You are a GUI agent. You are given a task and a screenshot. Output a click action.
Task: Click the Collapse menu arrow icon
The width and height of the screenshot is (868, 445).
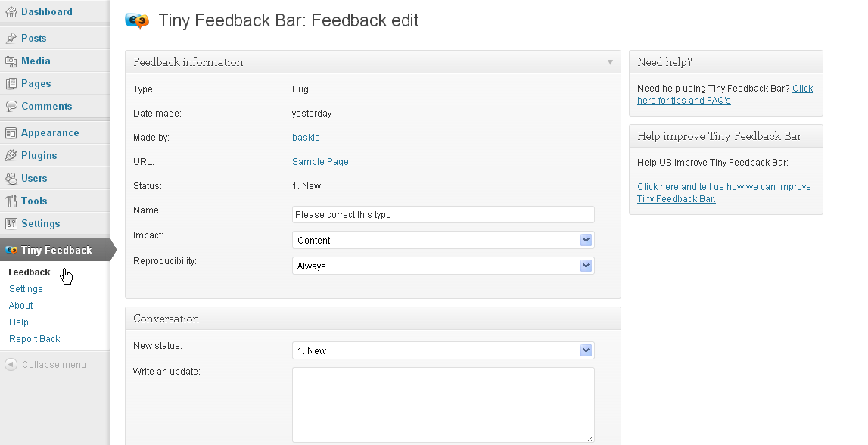pos(11,364)
